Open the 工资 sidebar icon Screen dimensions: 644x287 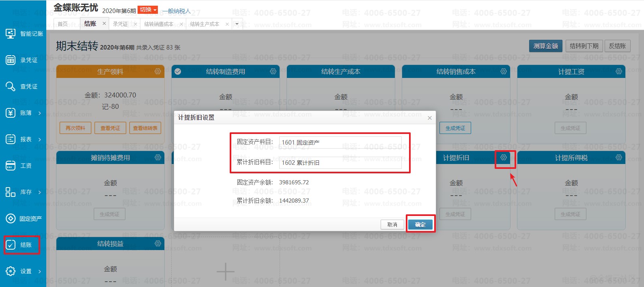point(11,166)
